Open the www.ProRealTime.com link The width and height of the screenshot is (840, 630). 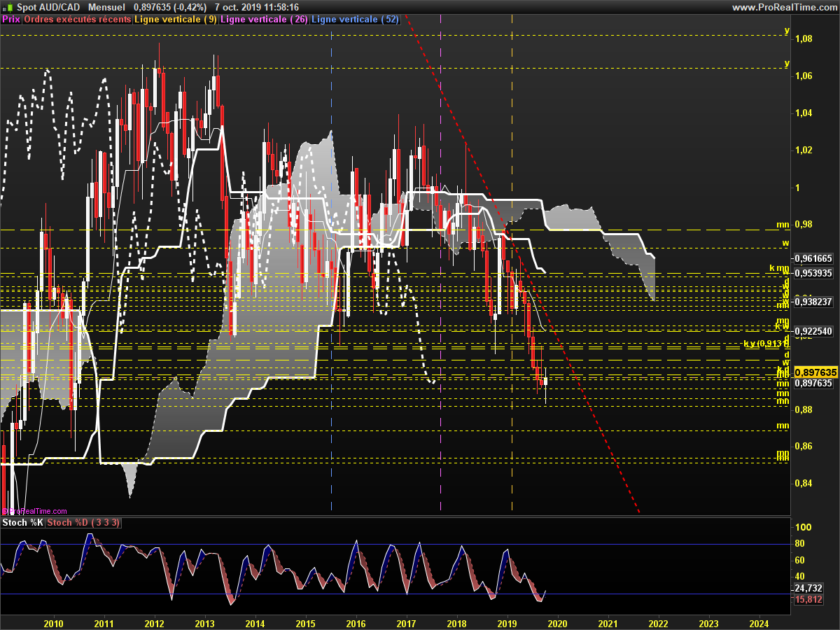click(x=784, y=7)
